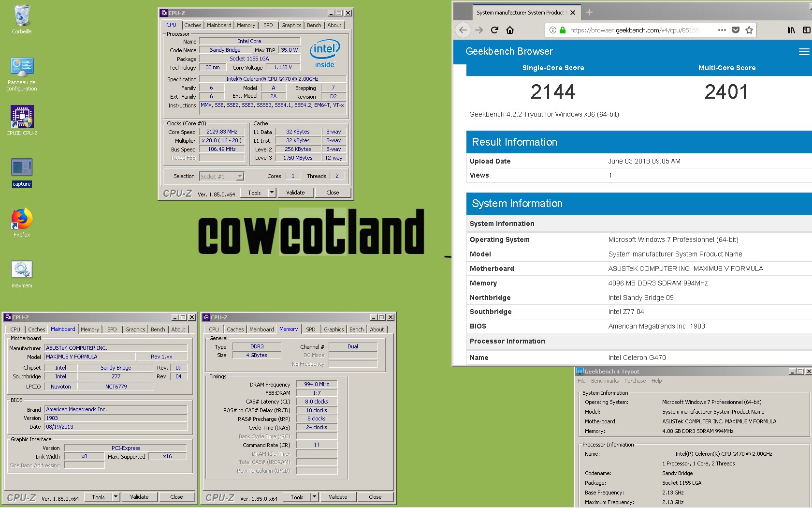Bookmark this page with star
The image size is (812, 508).
tap(749, 30)
